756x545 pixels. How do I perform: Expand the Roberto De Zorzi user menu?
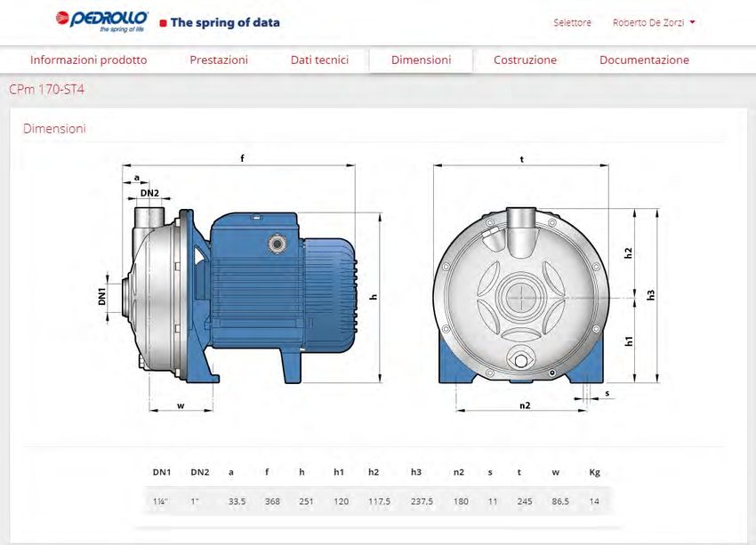648,23
